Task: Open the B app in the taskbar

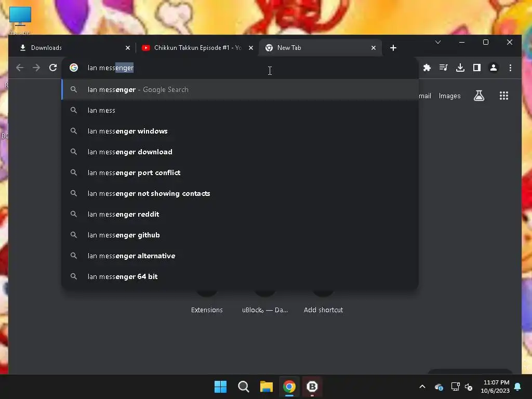Action: 312,387
